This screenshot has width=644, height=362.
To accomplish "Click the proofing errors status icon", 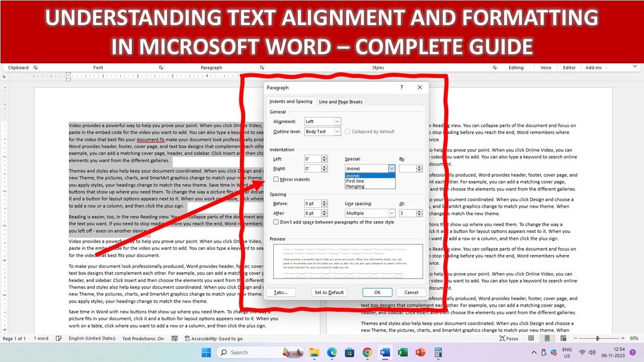I will point(59,338).
